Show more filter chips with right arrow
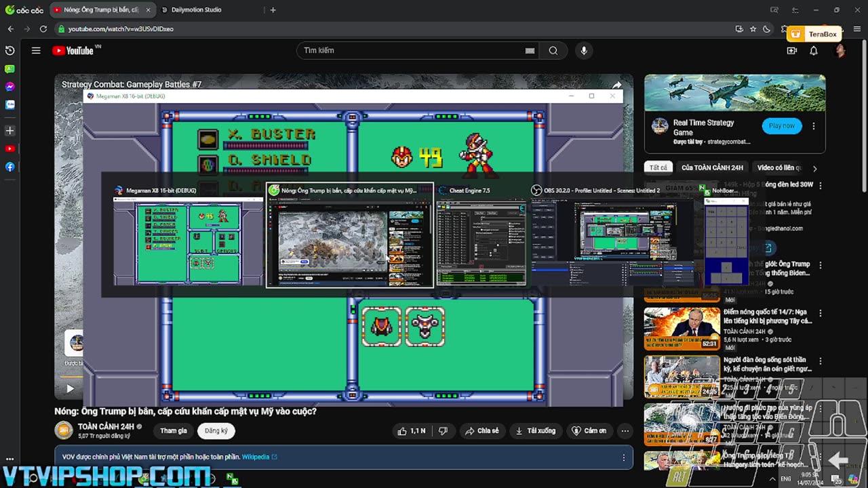 point(814,168)
